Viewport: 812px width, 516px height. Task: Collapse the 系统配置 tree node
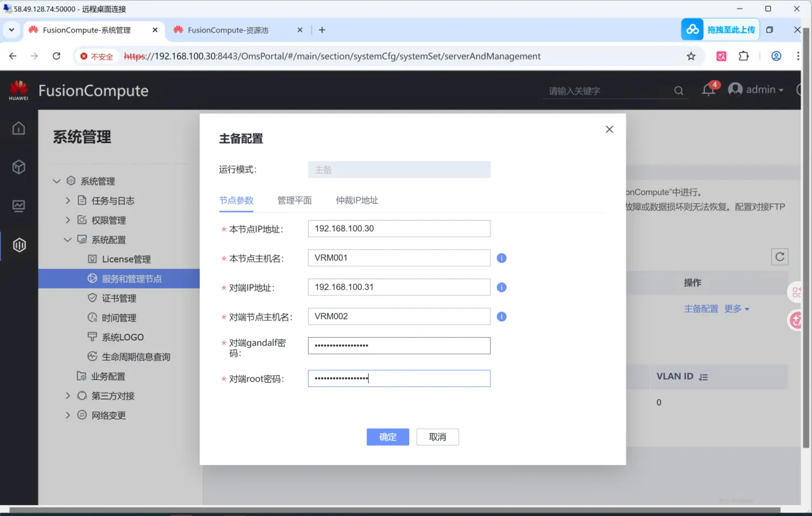[68, 240]
